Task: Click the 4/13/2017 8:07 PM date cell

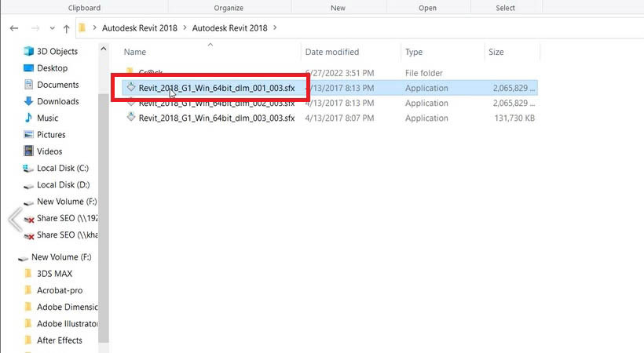Action: 339,118
